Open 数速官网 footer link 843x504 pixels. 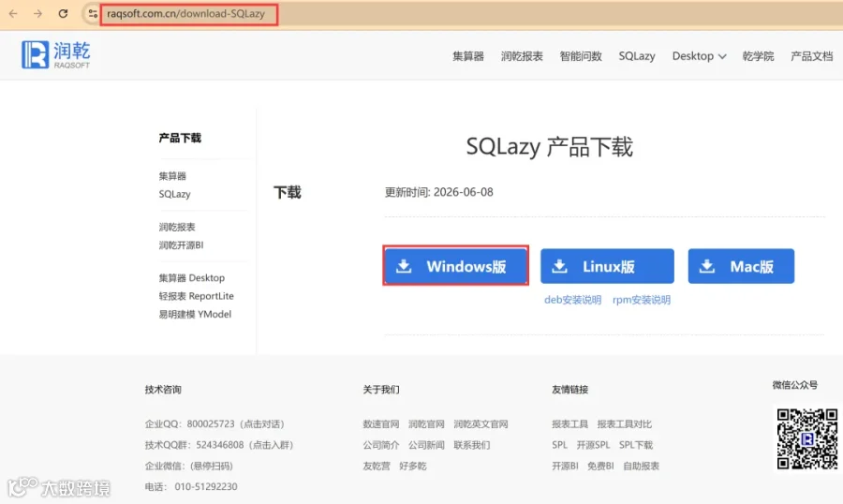(x=380, y=423)
